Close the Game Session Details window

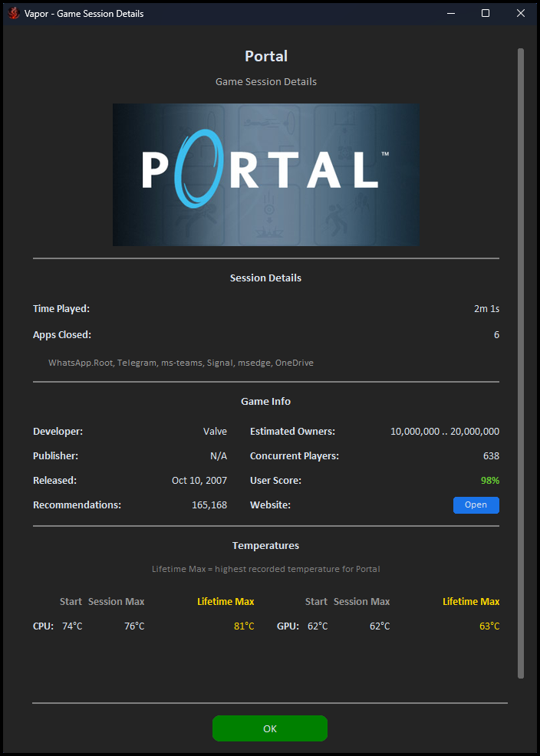(521, 13)
